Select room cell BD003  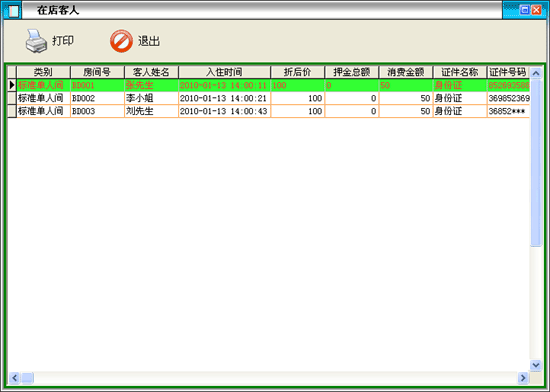click(98, 111)
